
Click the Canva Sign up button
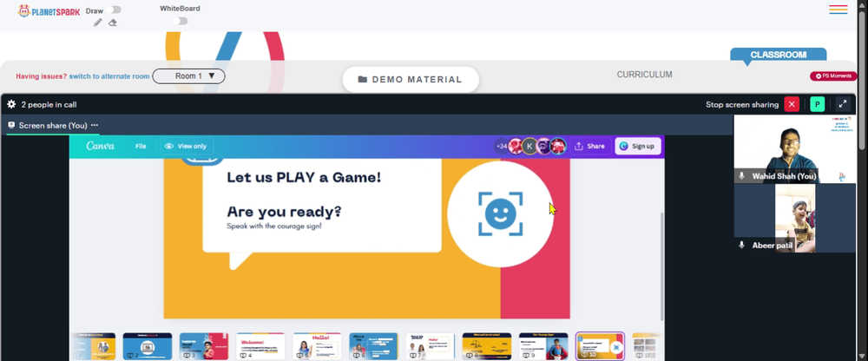(x=638, y=146)
